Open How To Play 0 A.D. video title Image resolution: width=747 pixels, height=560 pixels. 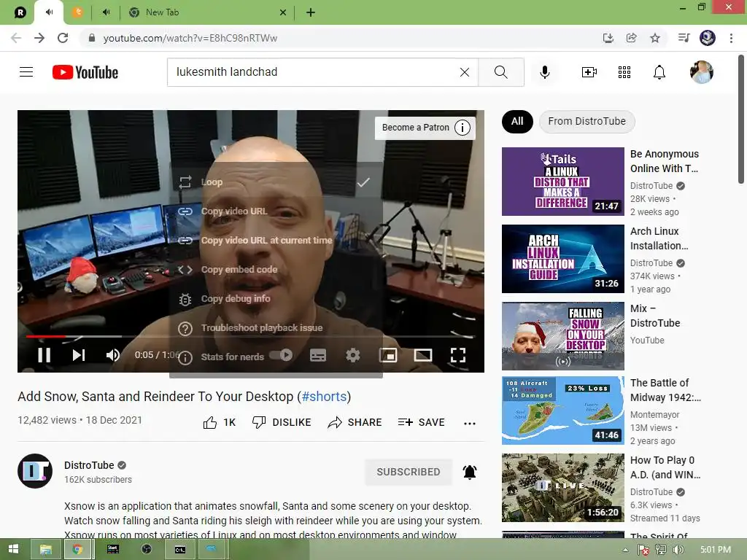tap(665, 467)
